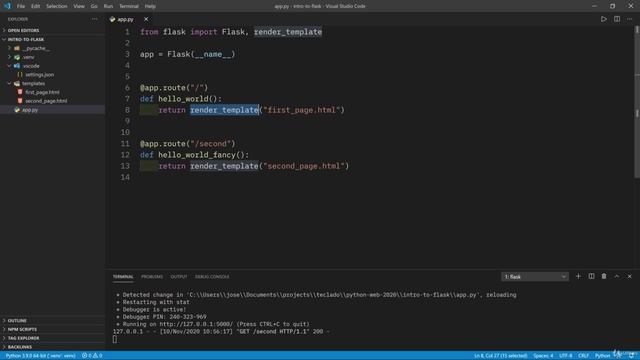Click the Python interpreter status item
The height and width of the screenshot is (360, 640).
pos(40,356)
